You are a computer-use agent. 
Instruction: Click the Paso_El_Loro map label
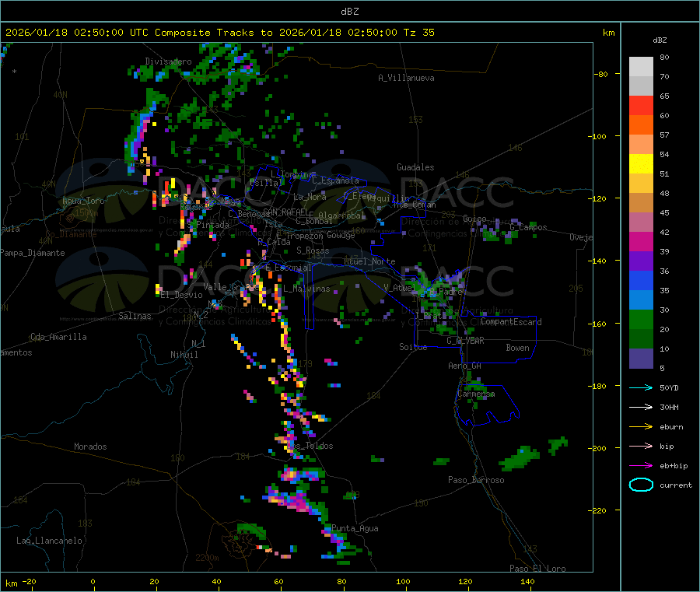[537, 569]
